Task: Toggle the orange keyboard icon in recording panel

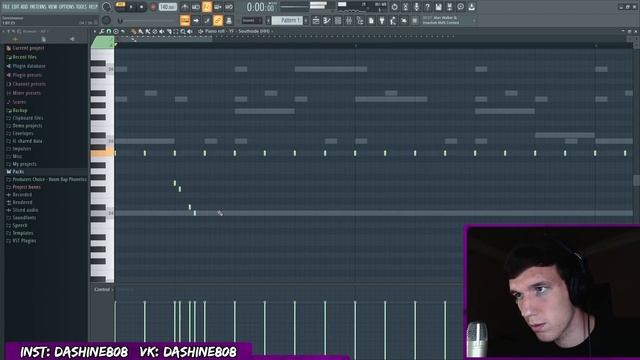Action: pos(184,20)
